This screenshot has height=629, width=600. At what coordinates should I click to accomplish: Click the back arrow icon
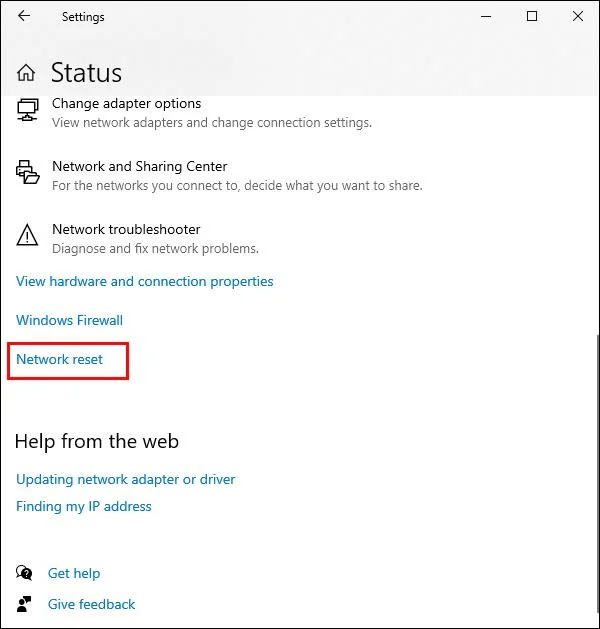(x=24, y=16)
